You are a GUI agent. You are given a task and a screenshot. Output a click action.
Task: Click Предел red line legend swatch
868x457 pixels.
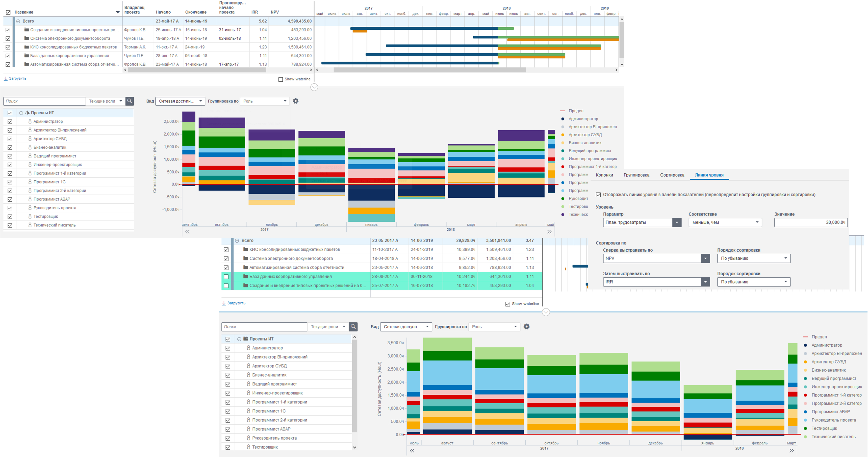tap(562, 111)
